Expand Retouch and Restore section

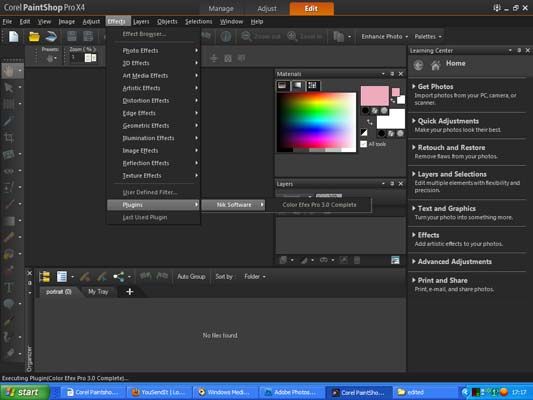point(451,148)
